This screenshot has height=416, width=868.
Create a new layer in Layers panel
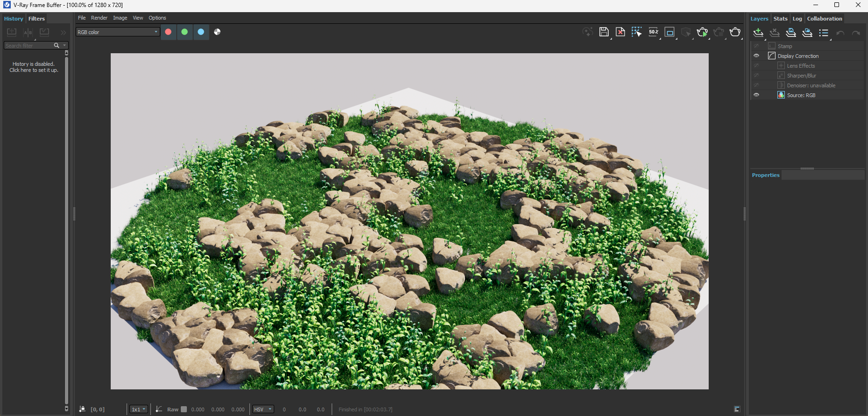click(x=758, y=32)
